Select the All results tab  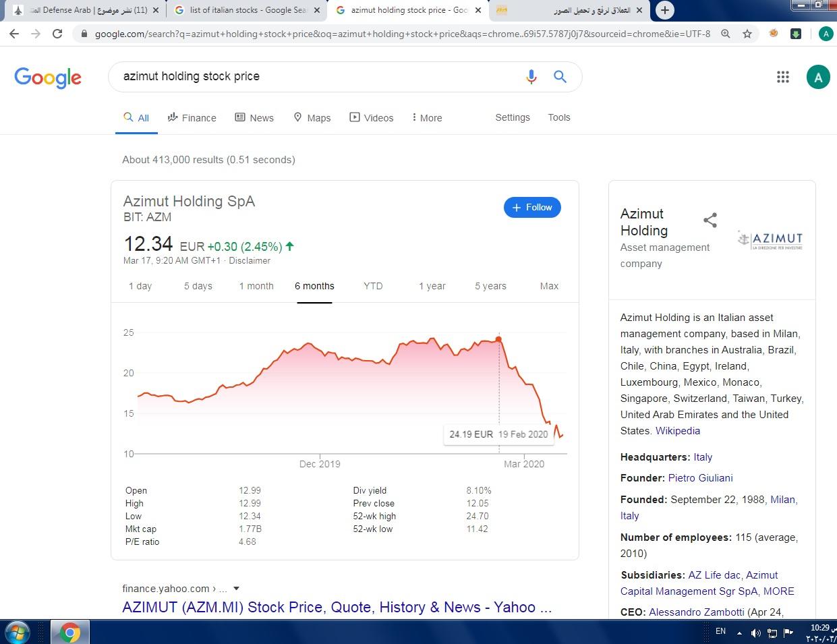pos(136,117)
